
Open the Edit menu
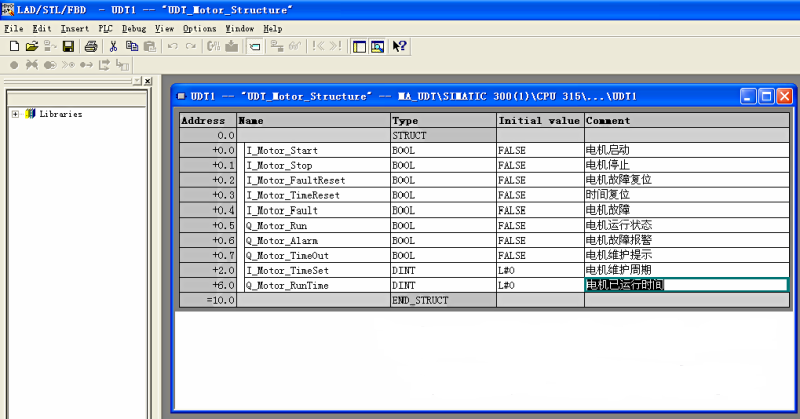click(x=42, y=29)
